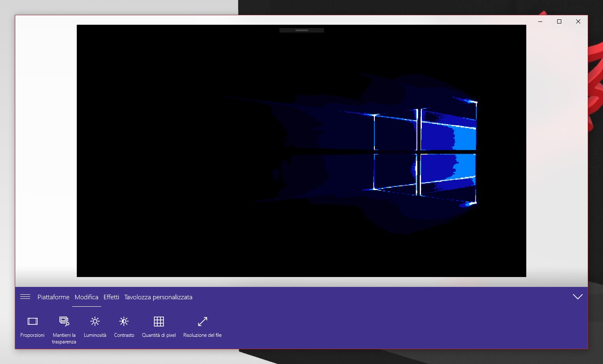
Task: Open the Proporzioni aspect ratio tool
Action: tap(32, 327)
